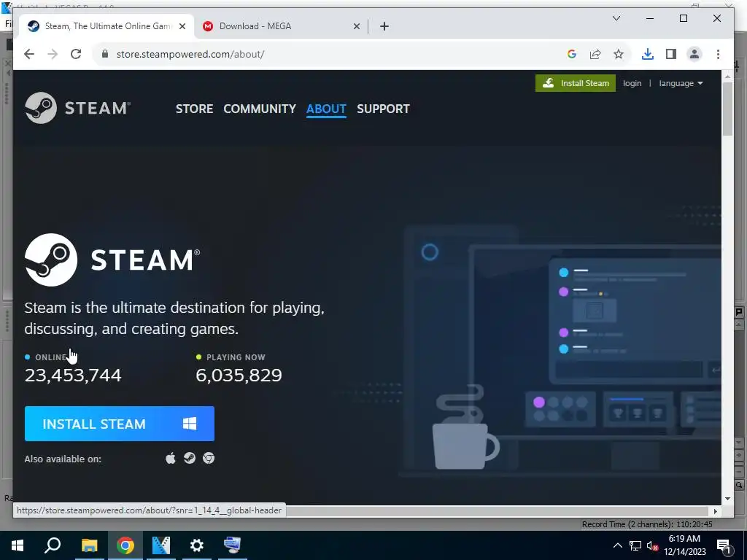747x560 pixels.
Task: Click the login link
Action: point(632,83)
